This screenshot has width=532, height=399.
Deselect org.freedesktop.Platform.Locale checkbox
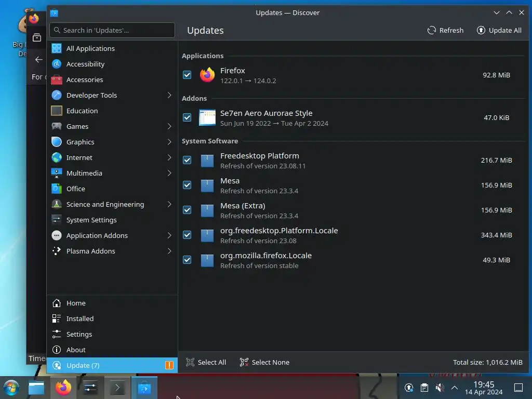click(187, 235)
